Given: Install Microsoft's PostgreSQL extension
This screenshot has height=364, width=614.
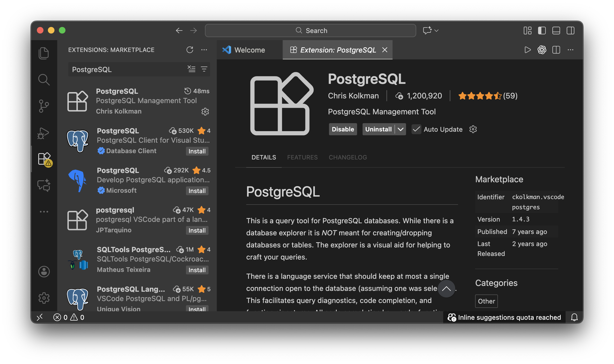Looking at the screenshot, I should click(x=197, y=191).
